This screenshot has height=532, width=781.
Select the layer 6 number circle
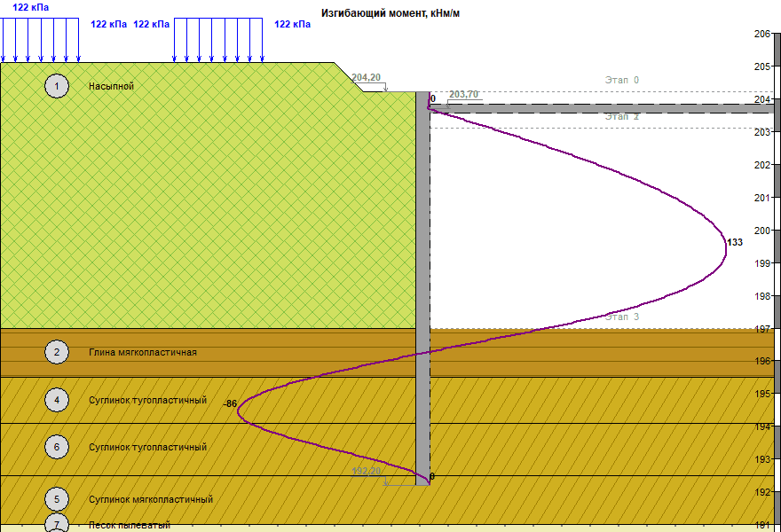(57, 447)
